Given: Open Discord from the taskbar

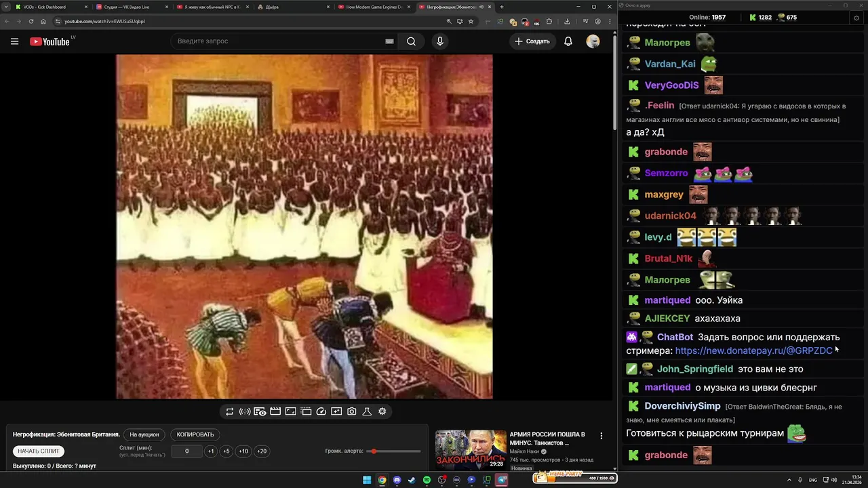Looking at the screenshot, I should tap(397, 480).
